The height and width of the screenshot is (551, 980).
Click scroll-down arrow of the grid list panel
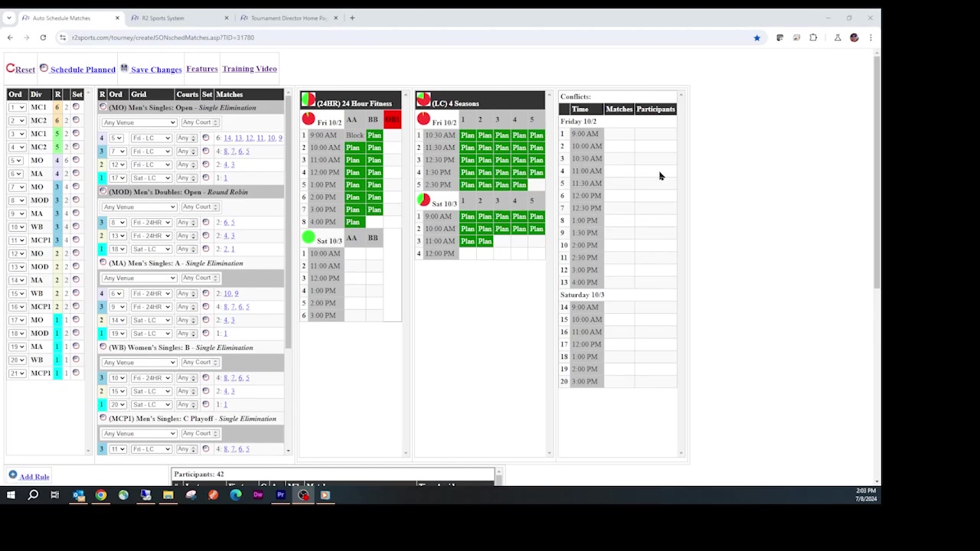click(x=289, y=450)
